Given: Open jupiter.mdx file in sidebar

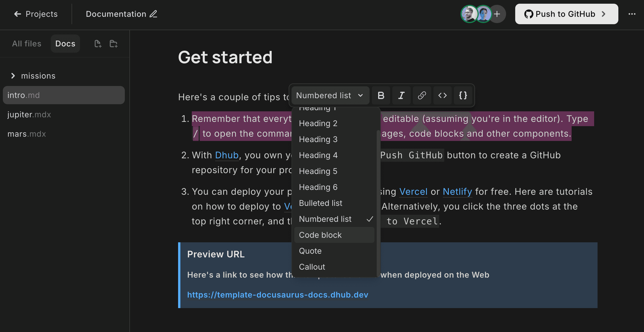Looking at the screenshot, I should pyautogui.click(x=29, y=114).
